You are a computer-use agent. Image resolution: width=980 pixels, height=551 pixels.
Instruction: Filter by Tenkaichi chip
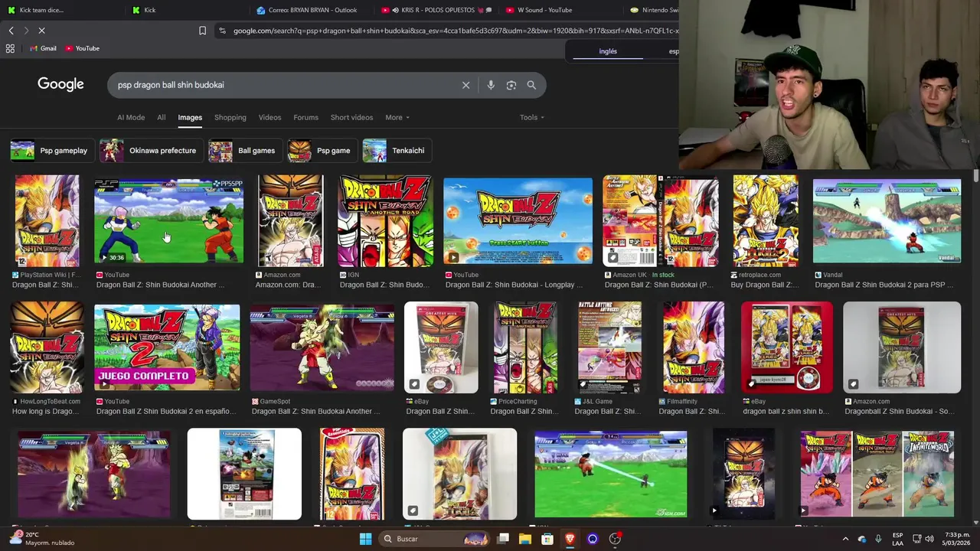point(396,151)
